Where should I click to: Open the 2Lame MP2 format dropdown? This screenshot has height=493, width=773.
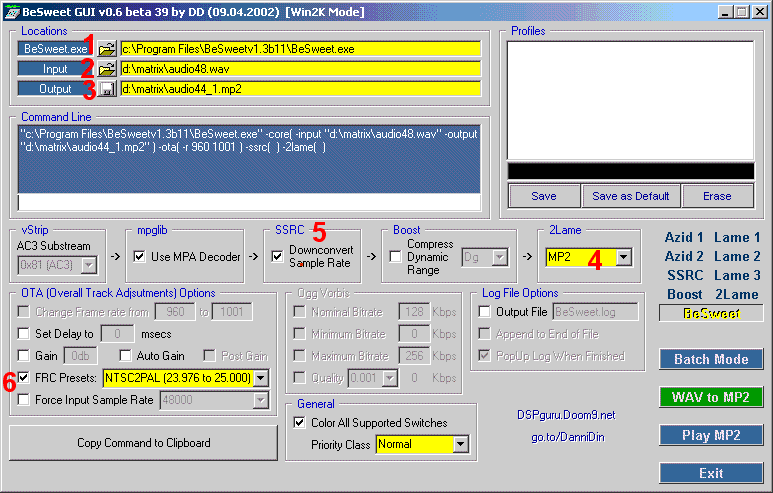point(624,257)
